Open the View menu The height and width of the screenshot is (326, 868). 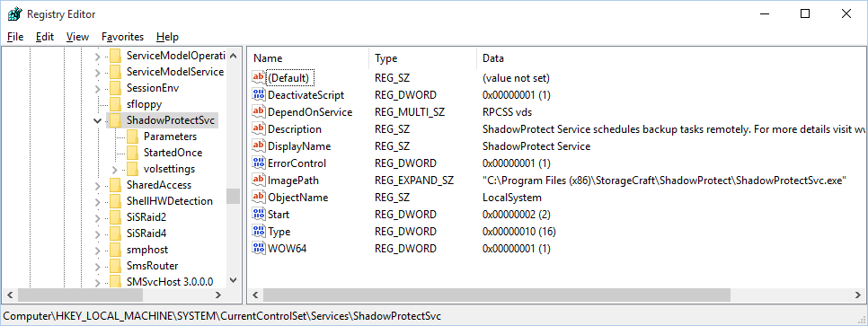click(77, 37)
